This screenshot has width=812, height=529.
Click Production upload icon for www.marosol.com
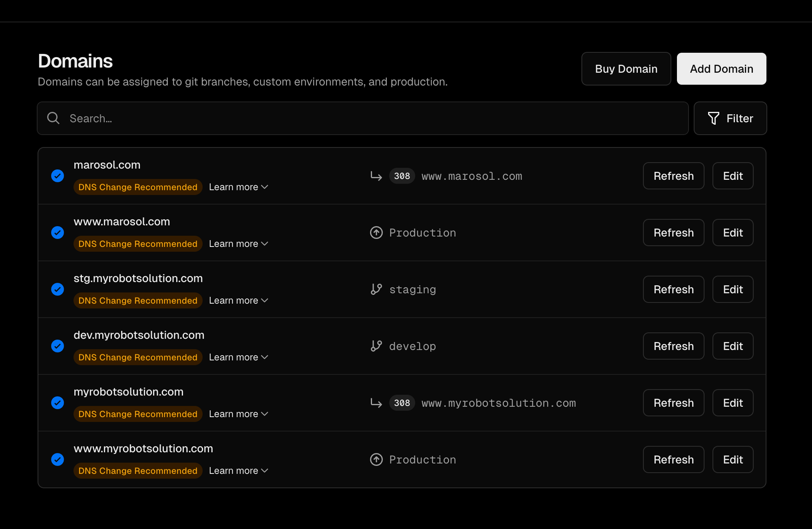click(x=376, y=233)
